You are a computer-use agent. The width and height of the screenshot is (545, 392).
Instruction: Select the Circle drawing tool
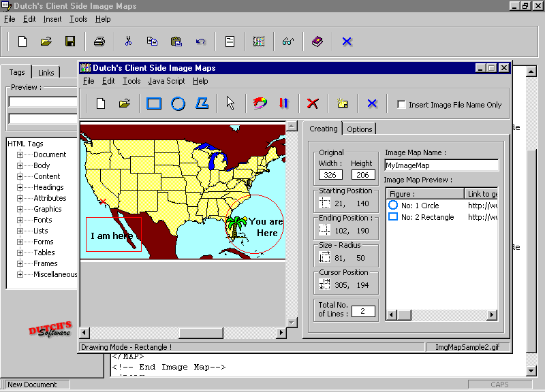point(178,103)
